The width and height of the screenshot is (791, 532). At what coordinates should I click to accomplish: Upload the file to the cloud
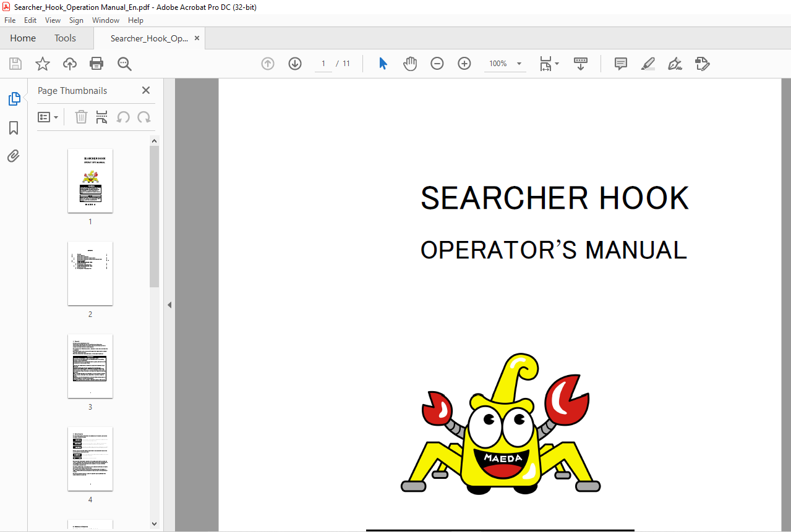70,64
